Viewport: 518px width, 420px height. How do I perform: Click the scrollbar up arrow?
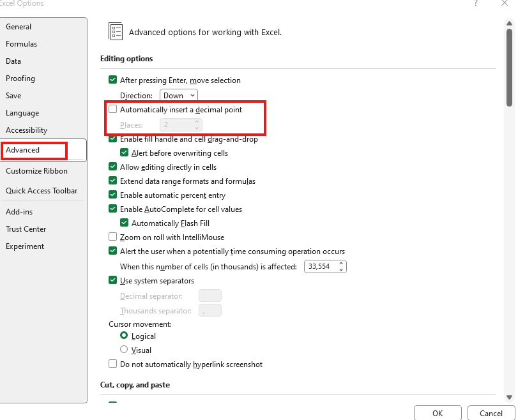click(x=509, y=23)
